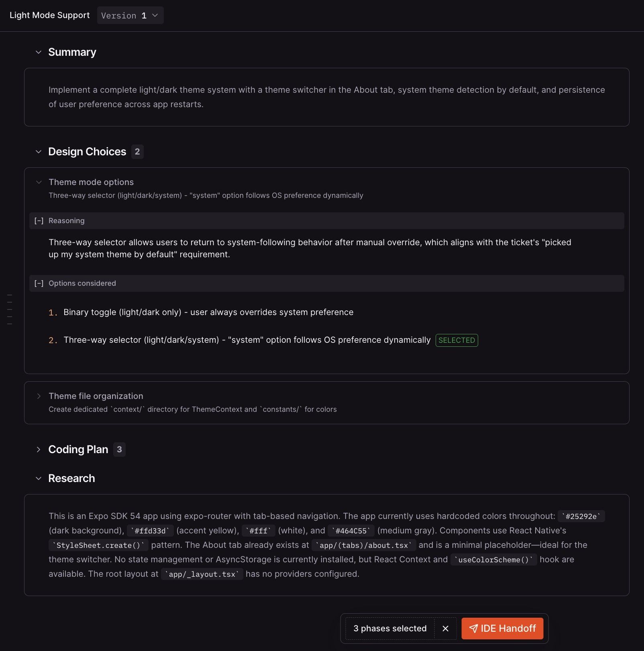644x651 pixels.
Task: Click the Coding Plan count badge
Action: tap(119, 450)
